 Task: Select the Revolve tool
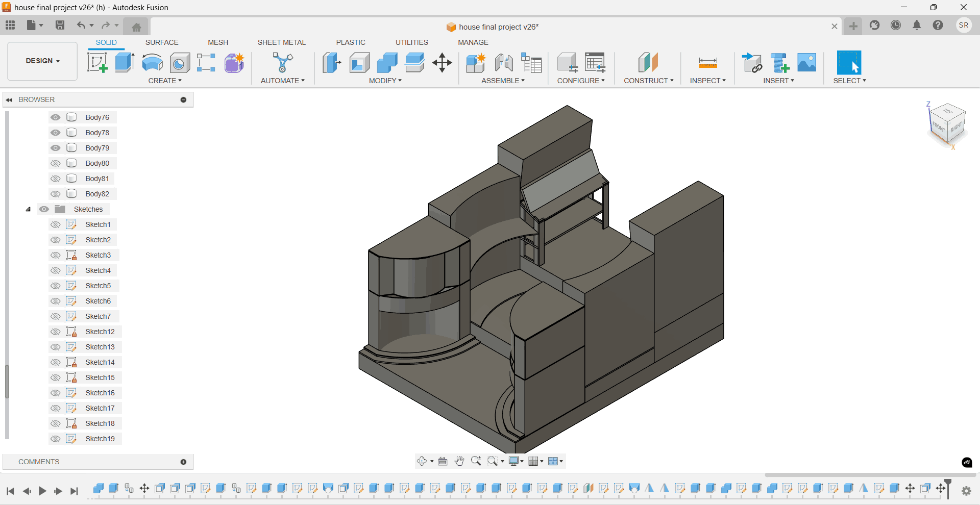click(152, 63)
